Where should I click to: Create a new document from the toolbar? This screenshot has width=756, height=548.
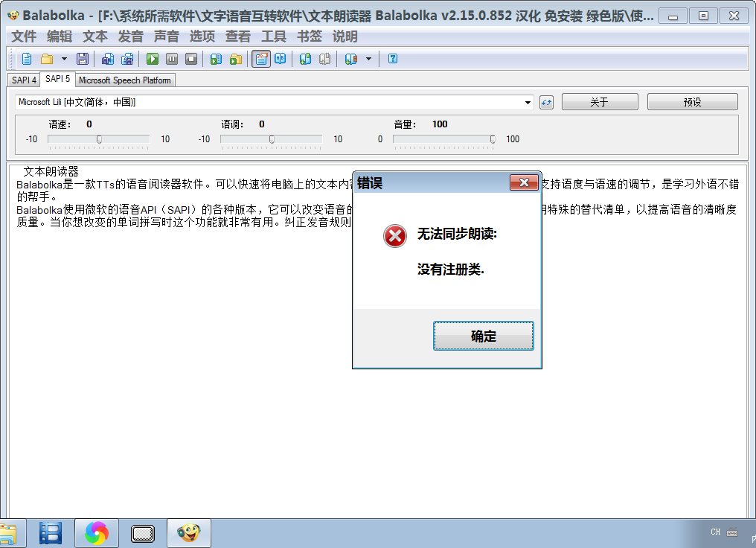coord(27,59)
